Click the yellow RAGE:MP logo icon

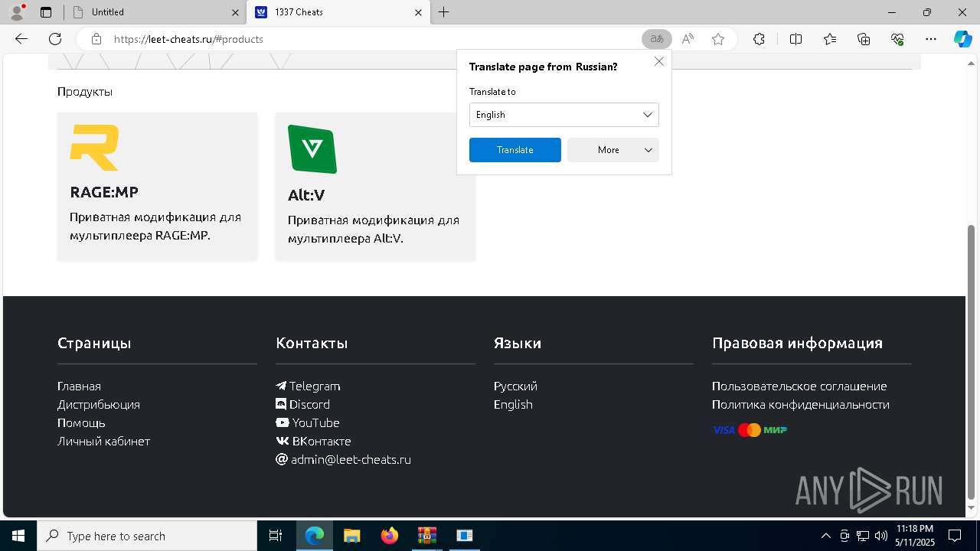point(94,148)
